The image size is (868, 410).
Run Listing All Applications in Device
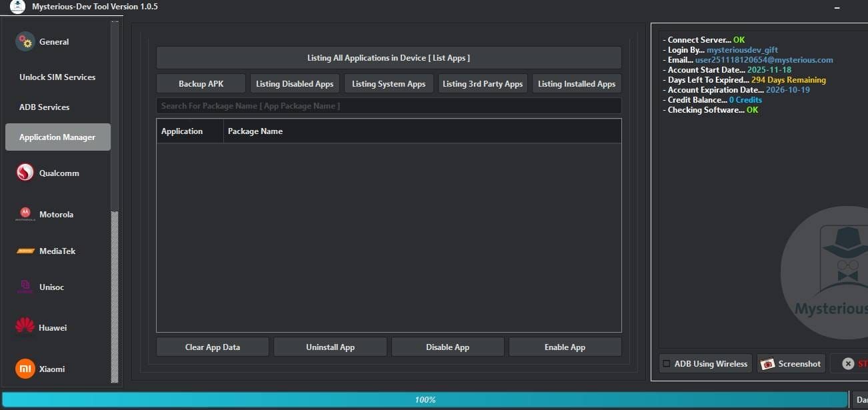tap(389, 57)
